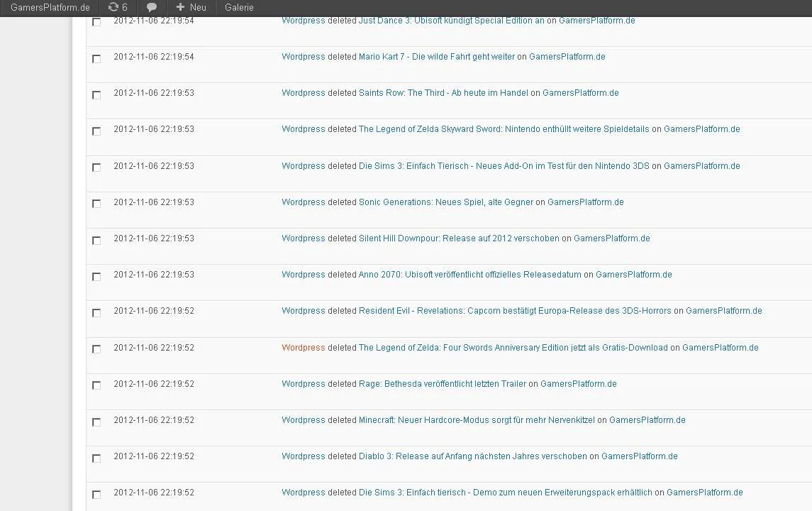Mark the Minecraft Hardcore-Modus row checkbox
Screen dimensions: 812x511
click(x=96, y=422)
